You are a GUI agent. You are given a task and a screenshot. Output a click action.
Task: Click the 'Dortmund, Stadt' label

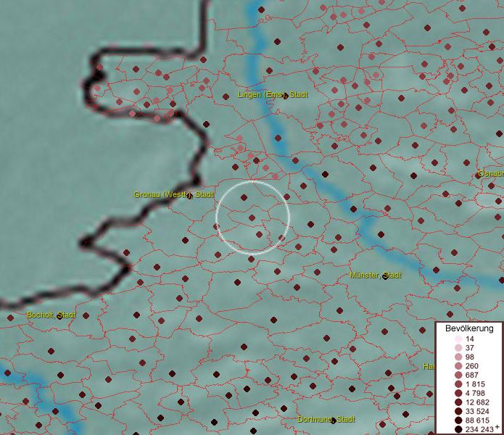tap(326, 419)
